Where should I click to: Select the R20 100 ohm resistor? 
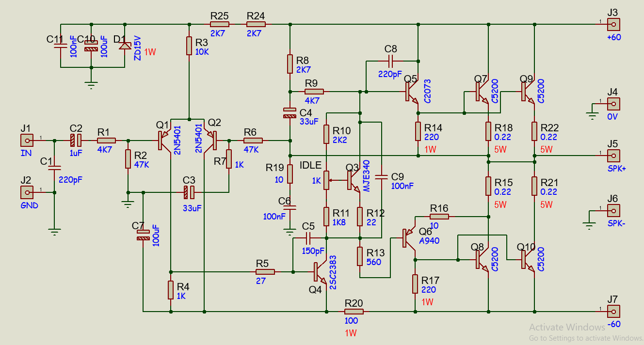(x=354, y=311)
